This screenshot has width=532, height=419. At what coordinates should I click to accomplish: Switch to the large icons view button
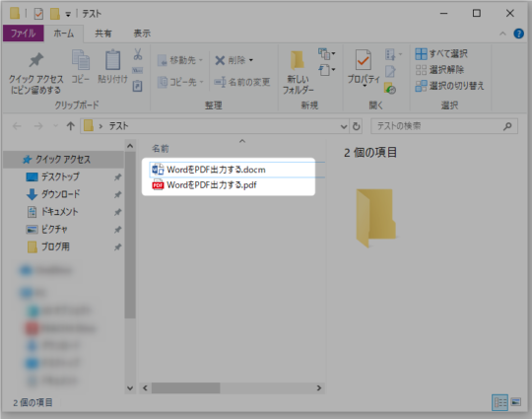[x=516, y=402]
